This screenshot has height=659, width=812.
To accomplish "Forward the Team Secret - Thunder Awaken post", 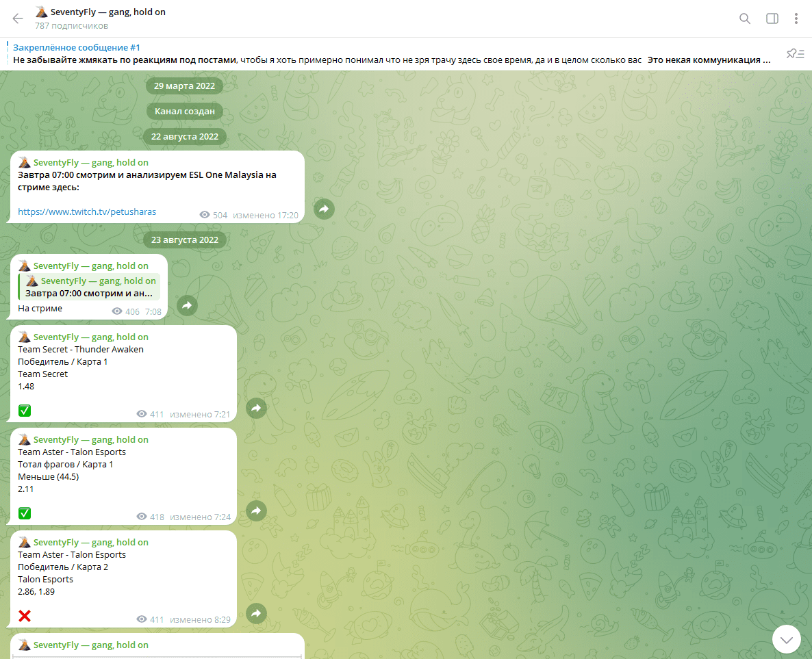I will pyautogui.click(x=256, y=408).
